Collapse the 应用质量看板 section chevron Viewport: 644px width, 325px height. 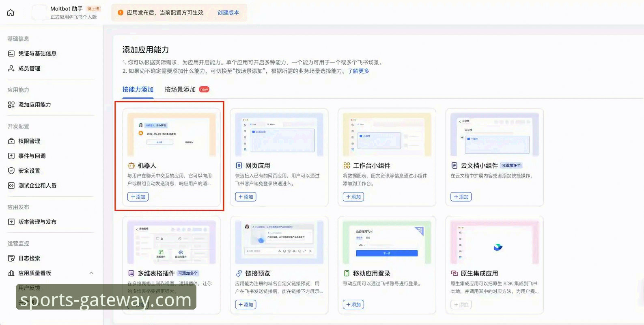tap(91, 273)
